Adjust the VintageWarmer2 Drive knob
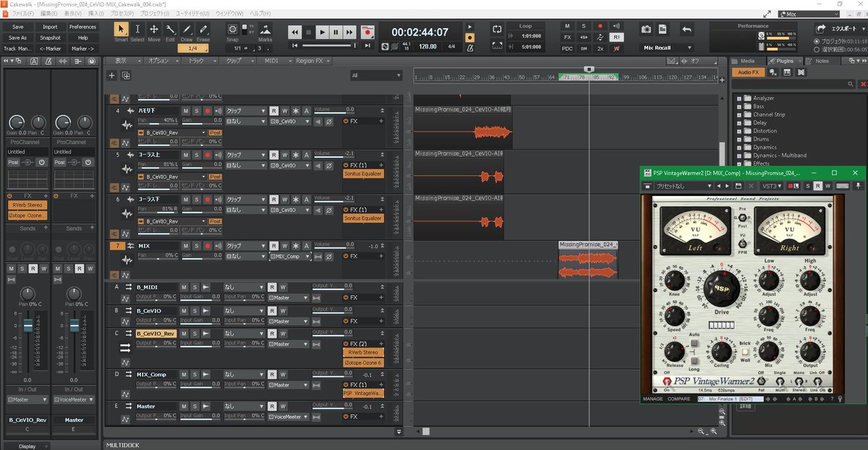Image resolution: width=868 pixels, height=450 pixels. click(x=721, y=287)
